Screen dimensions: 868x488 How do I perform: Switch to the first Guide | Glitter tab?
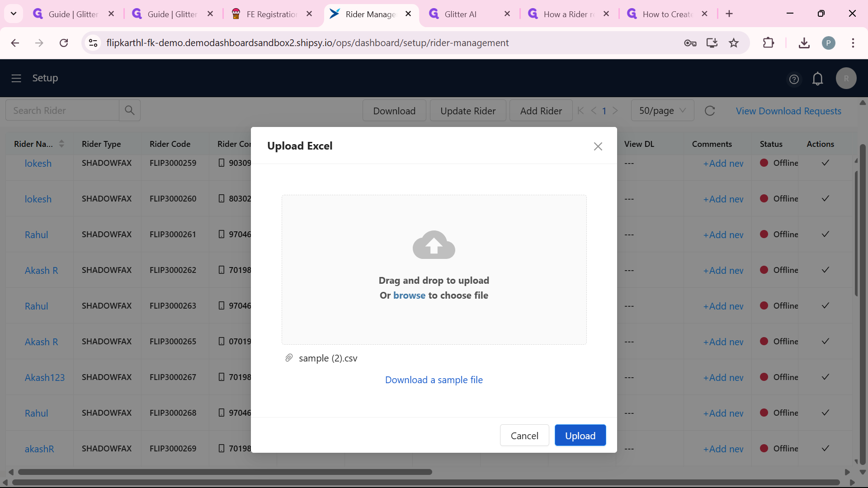[x=72, y=14]
